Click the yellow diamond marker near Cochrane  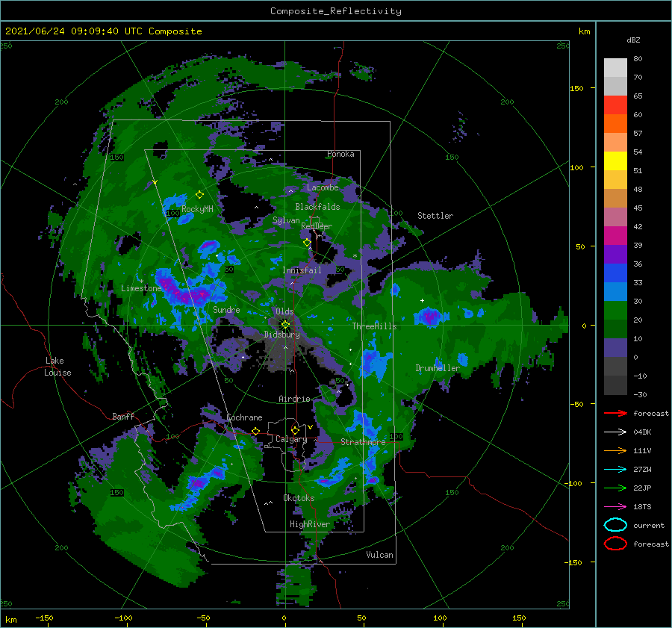(256, 431)
